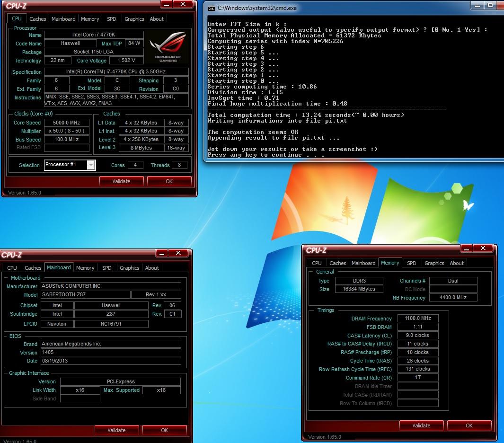
Task: Close the Mainboard CPU-Z window
Action: [x=178, y=253]
